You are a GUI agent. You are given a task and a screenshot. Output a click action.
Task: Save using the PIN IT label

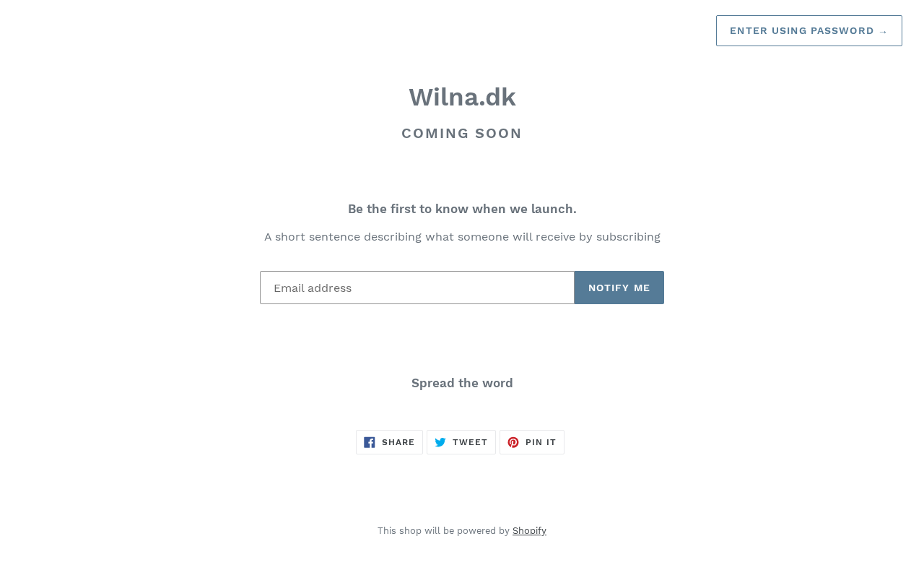[541, 442]
